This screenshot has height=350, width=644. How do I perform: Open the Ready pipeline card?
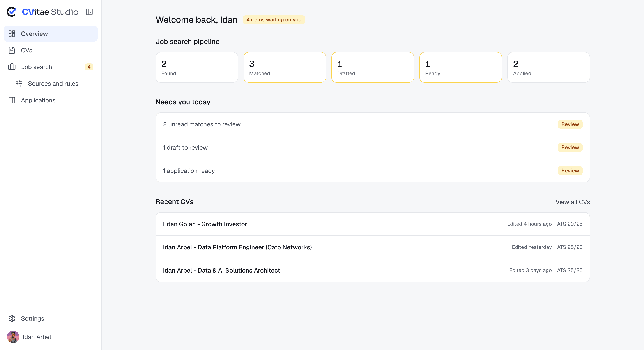point(461,67)
